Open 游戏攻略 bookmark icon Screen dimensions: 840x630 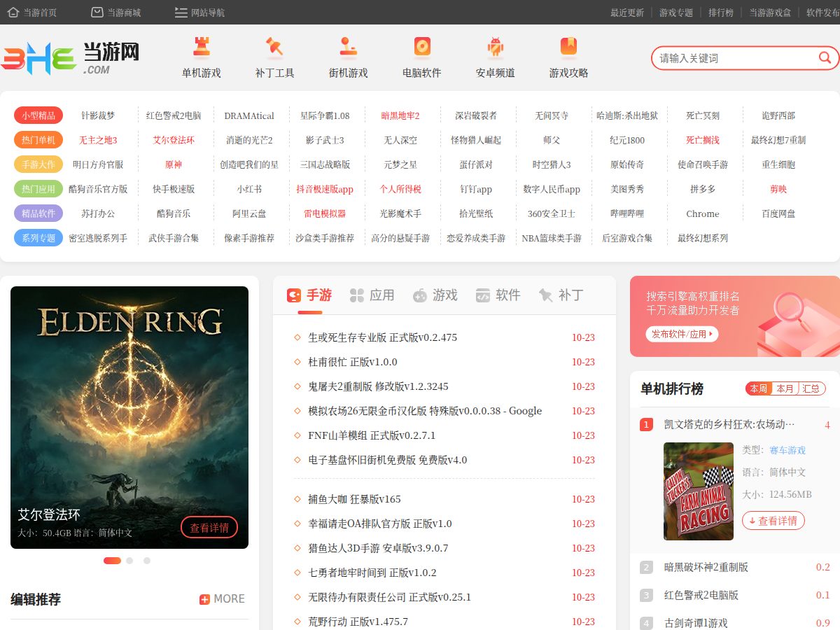[x=569, y=47]
